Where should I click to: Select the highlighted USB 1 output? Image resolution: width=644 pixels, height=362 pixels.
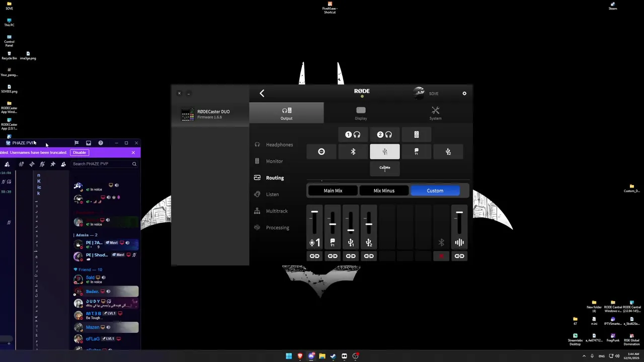(385, 152)
